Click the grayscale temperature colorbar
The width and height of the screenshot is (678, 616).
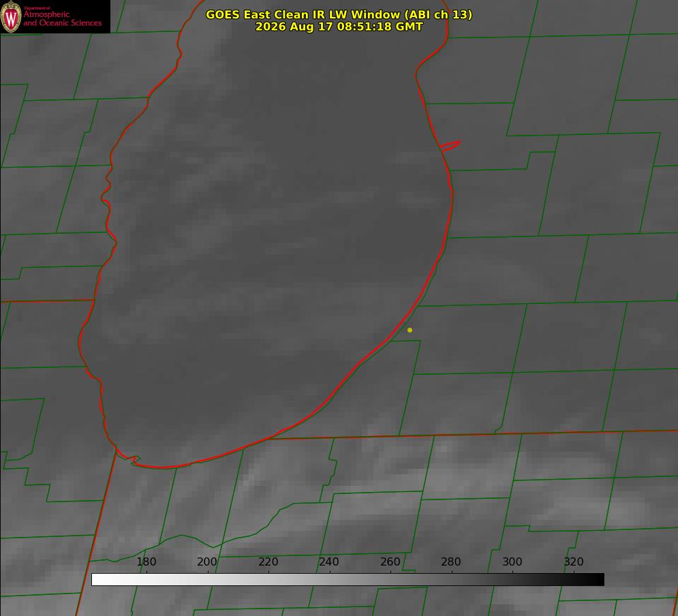tap(348, 579)
